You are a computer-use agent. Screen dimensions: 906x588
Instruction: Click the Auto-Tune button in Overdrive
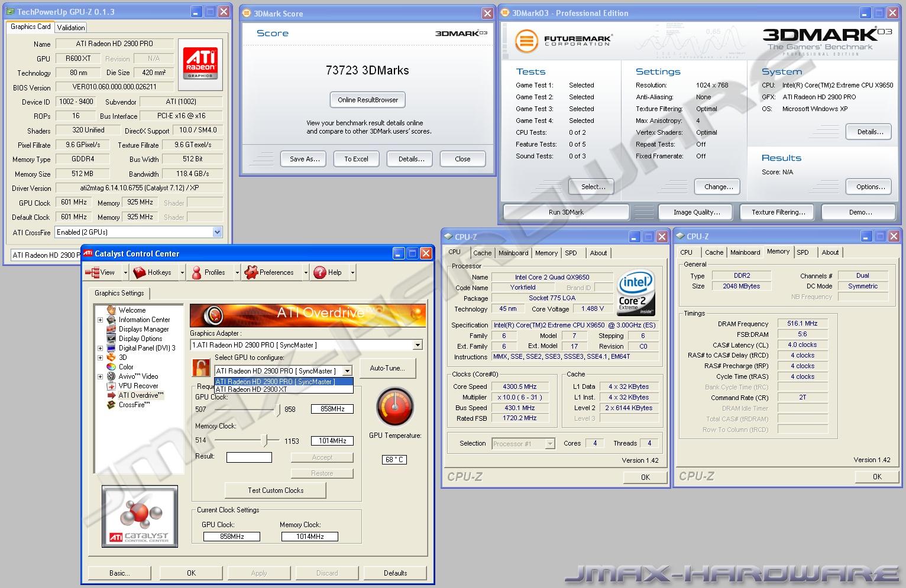click(x=387, y=368)
